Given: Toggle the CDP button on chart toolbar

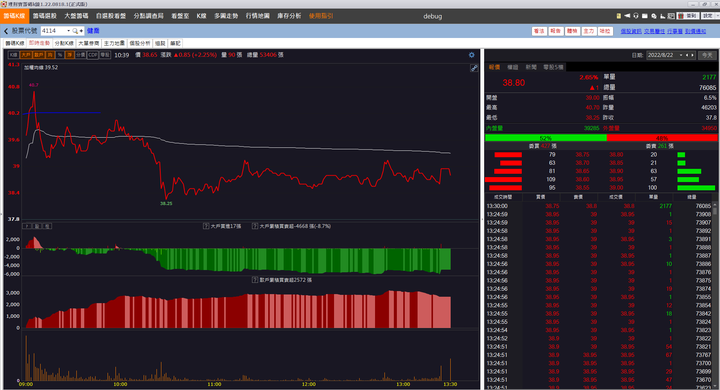Looking at the screenshot, I should [93, 55].
